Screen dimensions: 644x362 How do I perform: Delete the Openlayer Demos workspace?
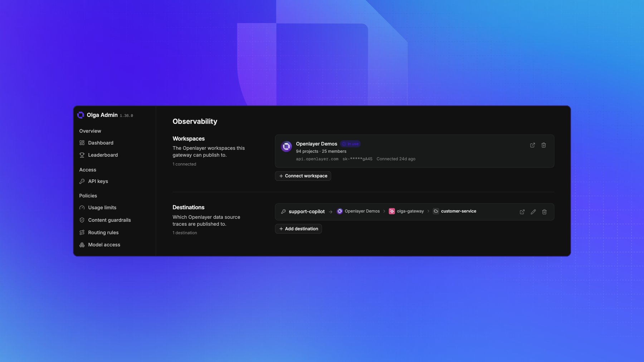click(543, 145)
